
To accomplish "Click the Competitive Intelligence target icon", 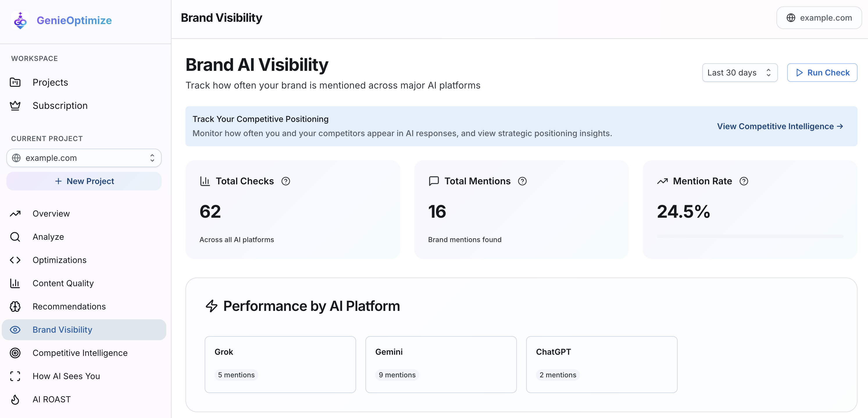I will pyautogui.click(x=15, y=353).
